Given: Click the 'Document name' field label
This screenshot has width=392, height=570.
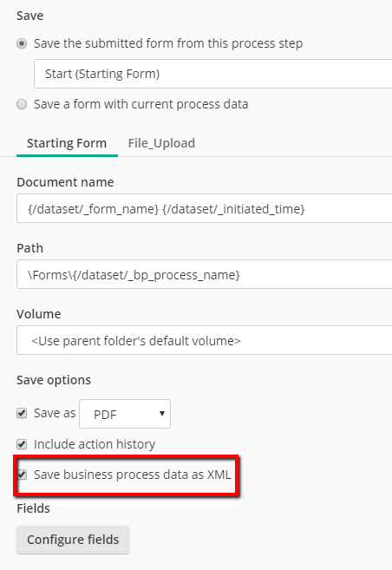Looking at the screenshot, I should (65, 182).
